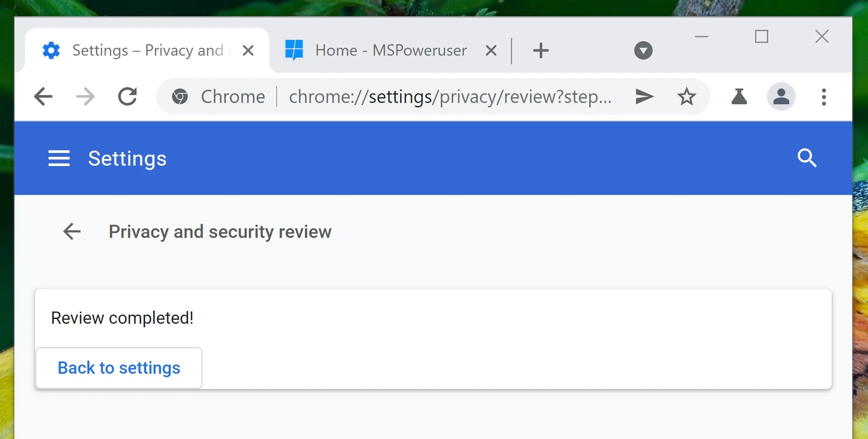868x439 pixels.
Task: Click the send/share arrow icon in address bar
Action: [644, 96]
